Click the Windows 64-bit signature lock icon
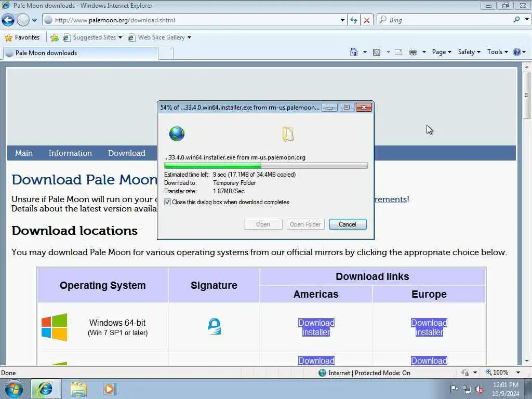Viewport: 532px width, 399px height. point(214,326)
